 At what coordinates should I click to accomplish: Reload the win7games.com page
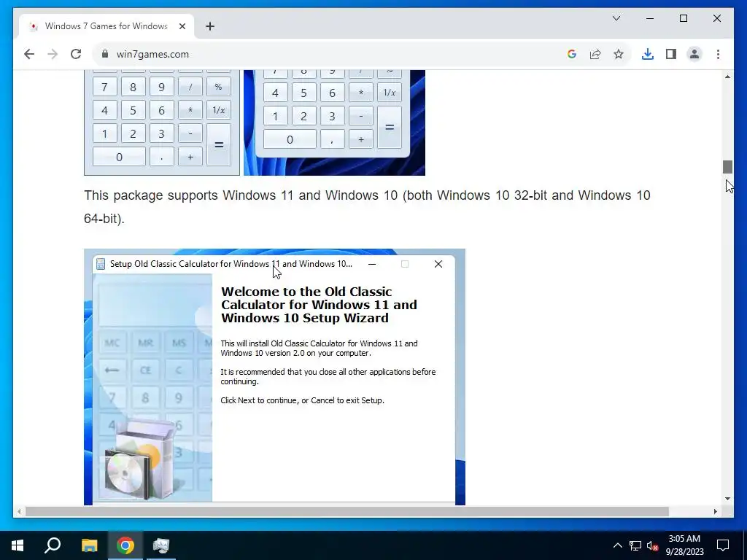click(76, 54)
